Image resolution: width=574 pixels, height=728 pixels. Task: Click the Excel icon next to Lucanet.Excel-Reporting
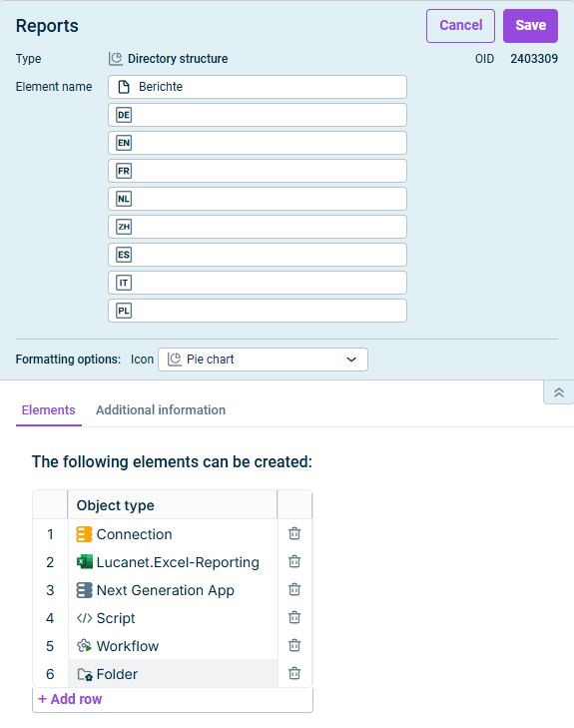(85, 562)
